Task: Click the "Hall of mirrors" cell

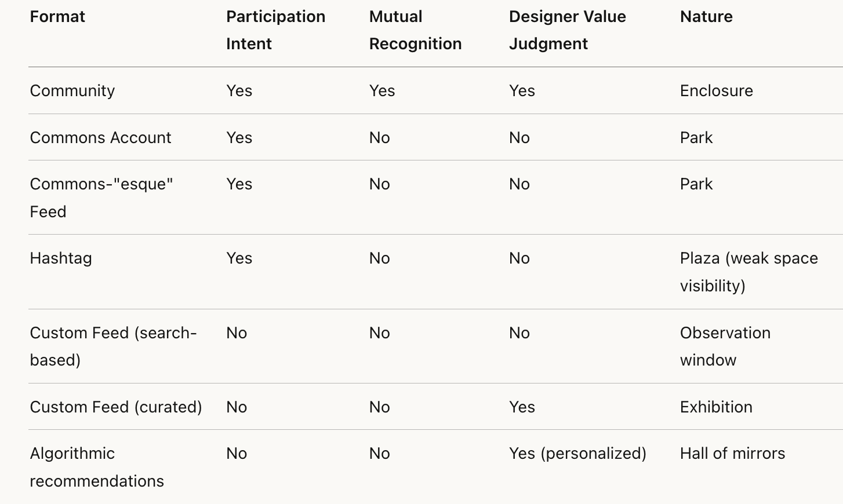Action: [x=732, y=454]
